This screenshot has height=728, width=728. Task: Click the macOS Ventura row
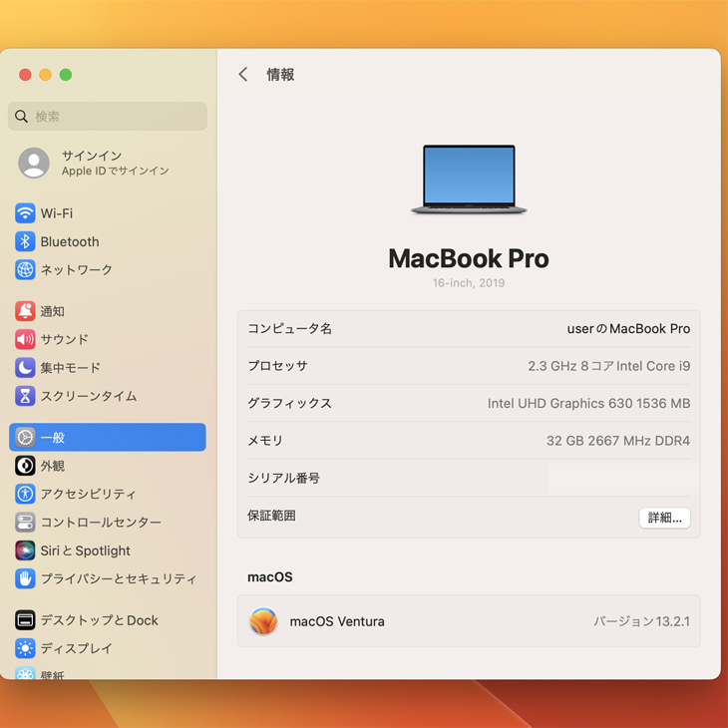coord(469,621)
